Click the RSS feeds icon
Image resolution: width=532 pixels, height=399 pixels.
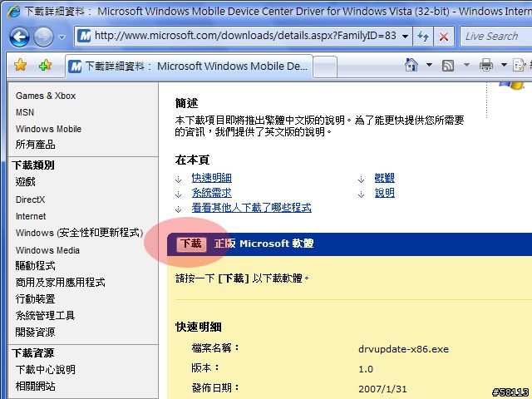[x=448, y=65]
